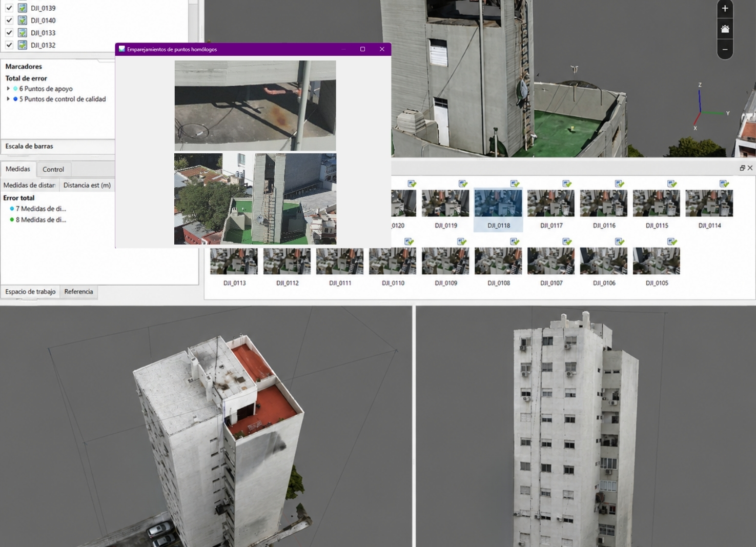Zoom in the 3D view with plus button
The image size is (756, 547).
coord(725,8)
